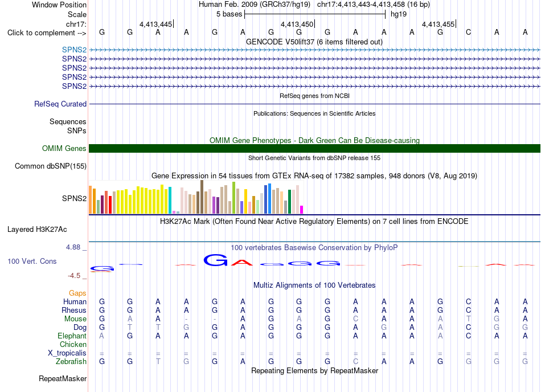
Task: Select the Rhesus species label
Action: coord(74,310)
